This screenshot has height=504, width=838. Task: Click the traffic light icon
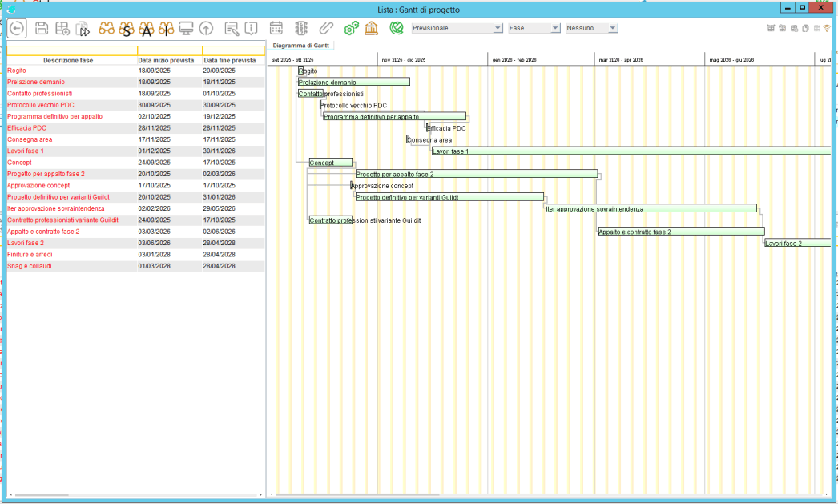(301, 29)
